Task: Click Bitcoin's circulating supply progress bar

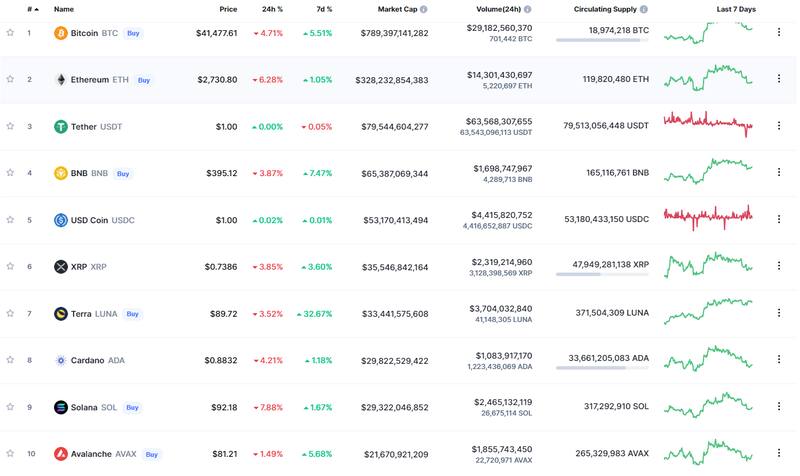Action: (598, 40)
